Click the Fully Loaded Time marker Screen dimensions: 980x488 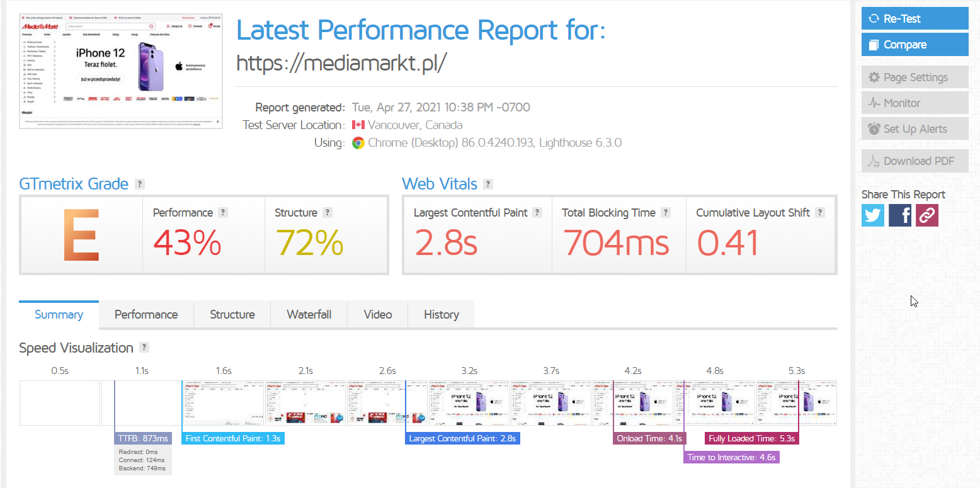tap(751, 438)
